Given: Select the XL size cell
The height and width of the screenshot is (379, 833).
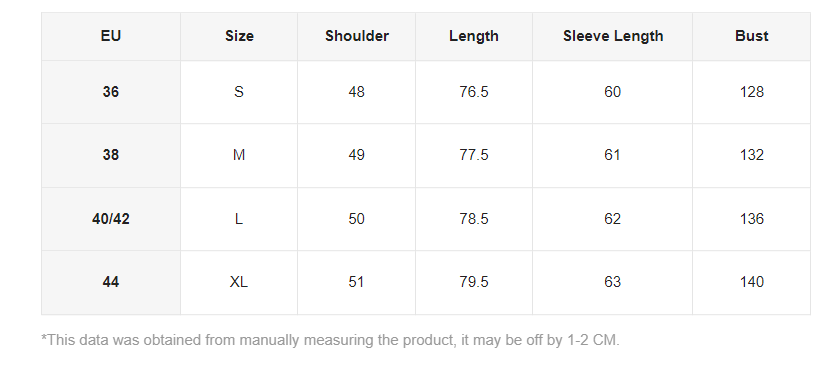Looking at the screenshot, I should (239, 282).
